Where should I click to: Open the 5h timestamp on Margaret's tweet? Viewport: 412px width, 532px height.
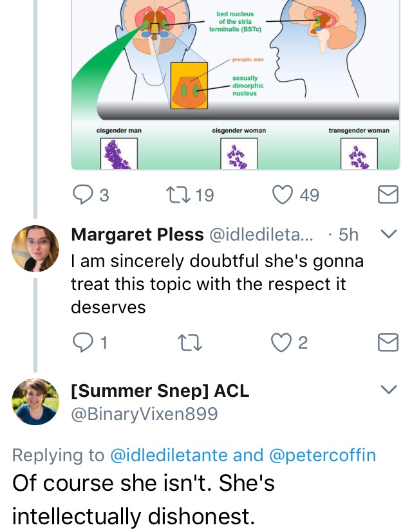348,234
